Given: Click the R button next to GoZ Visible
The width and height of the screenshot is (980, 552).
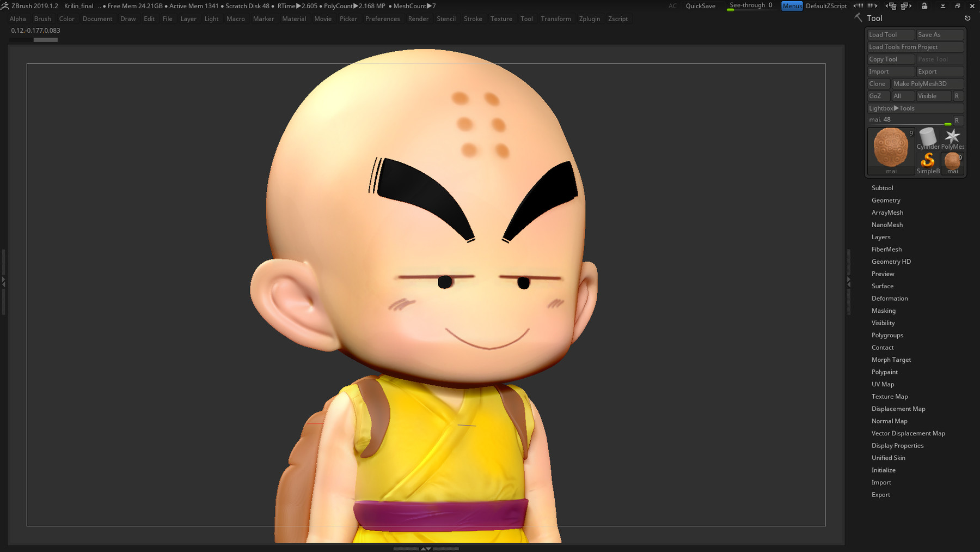Looking at the screenshot, I should (957, 96).
